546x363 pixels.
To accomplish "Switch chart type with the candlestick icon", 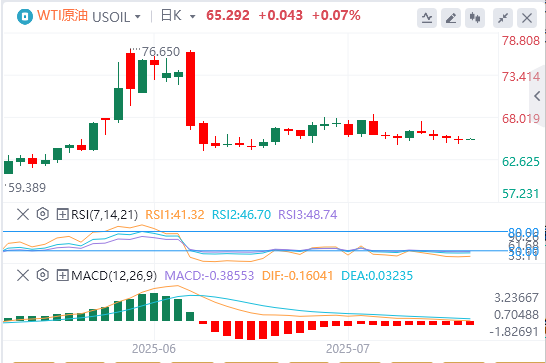I will (x=475, y=17).
